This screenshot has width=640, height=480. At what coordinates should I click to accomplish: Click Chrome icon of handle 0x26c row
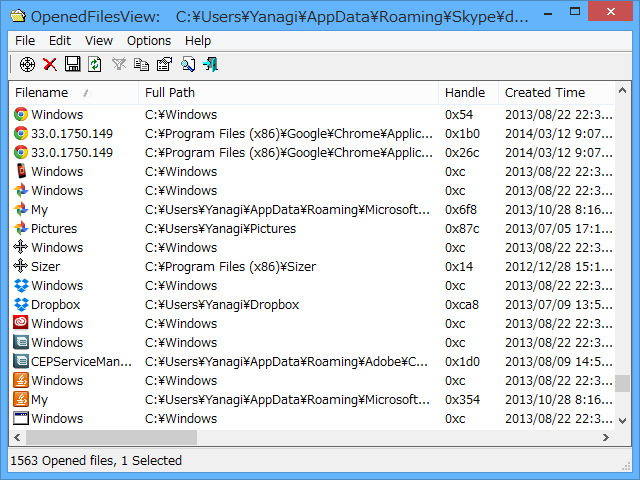coord(21,152)
